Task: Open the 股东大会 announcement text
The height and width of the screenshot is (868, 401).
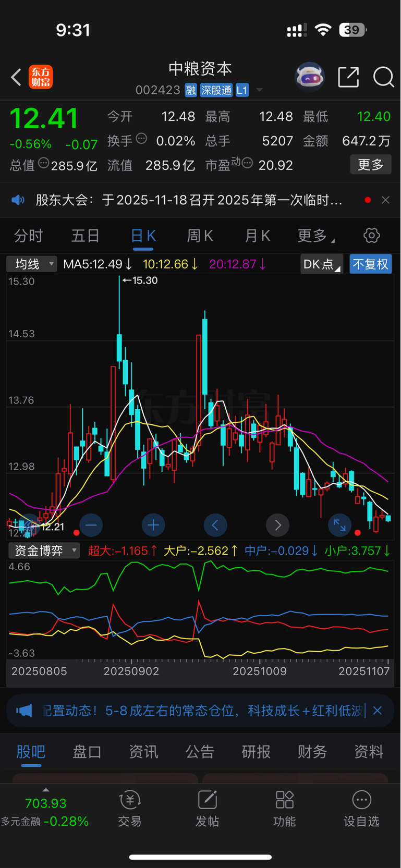Action: click(189, 200)
